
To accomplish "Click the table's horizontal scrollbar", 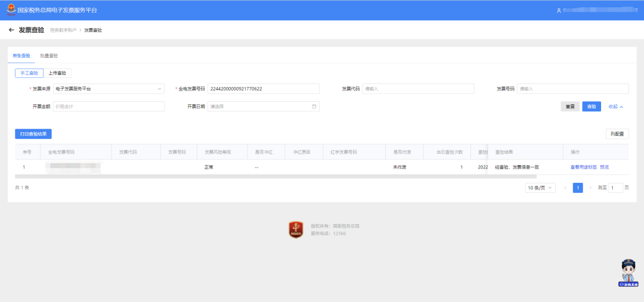I will tap(274, 176).
